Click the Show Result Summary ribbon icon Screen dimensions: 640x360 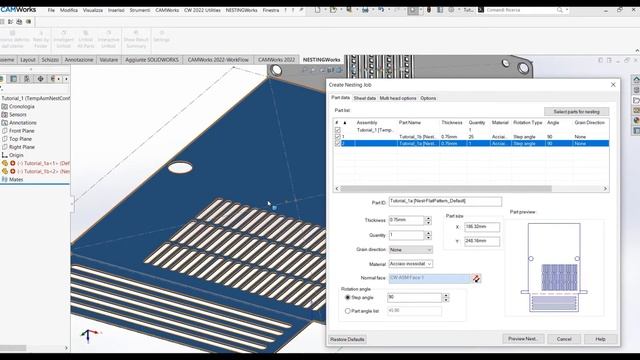pos(136,33)
